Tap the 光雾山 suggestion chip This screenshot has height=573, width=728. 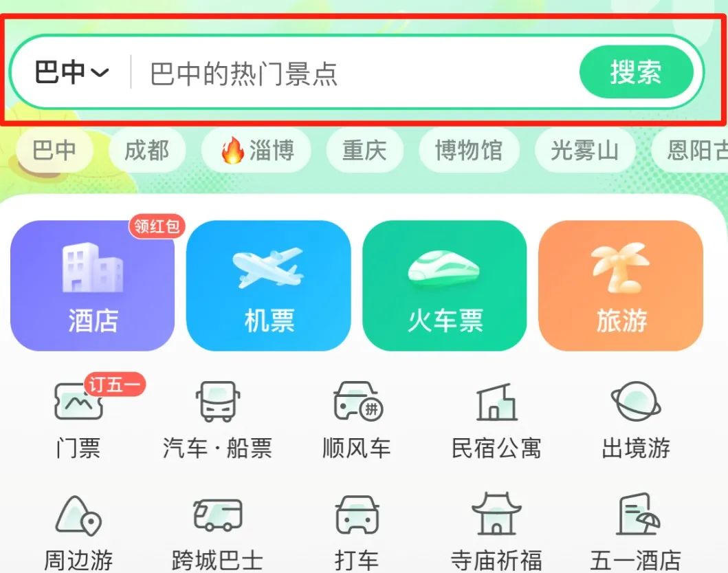click(584, 150)
